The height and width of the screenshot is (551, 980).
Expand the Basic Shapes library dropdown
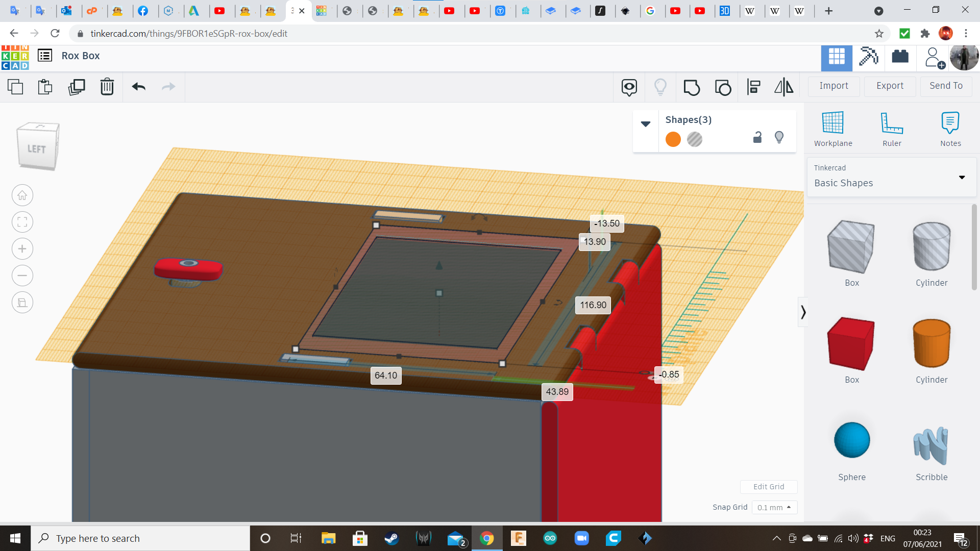962,178
